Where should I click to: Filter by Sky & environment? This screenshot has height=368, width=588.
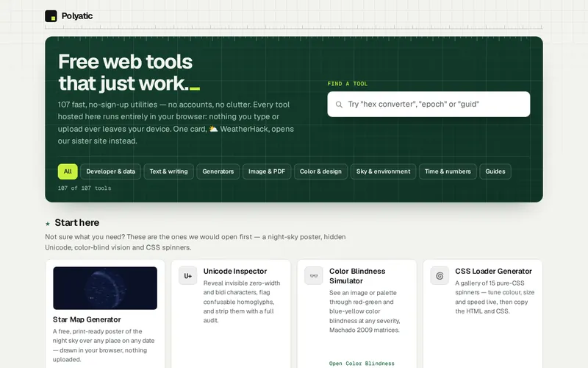click(x=383, y=171)
